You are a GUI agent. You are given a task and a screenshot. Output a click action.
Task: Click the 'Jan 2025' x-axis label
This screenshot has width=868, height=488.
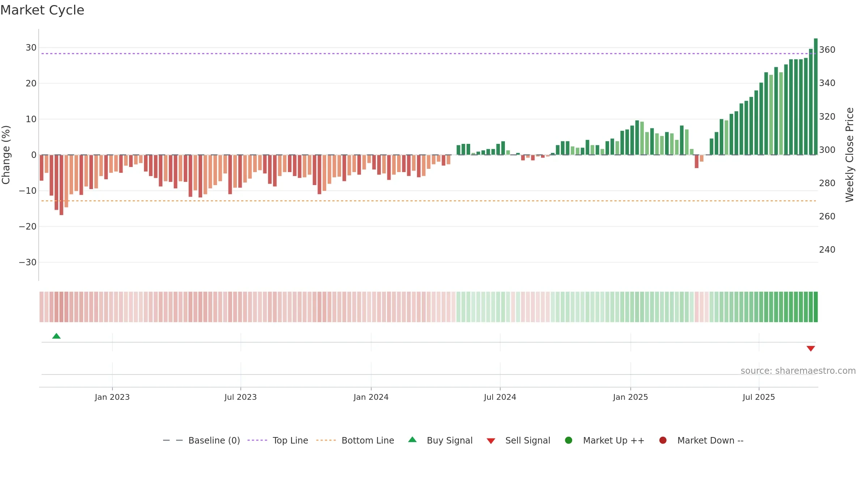click(x=630, y=397)
